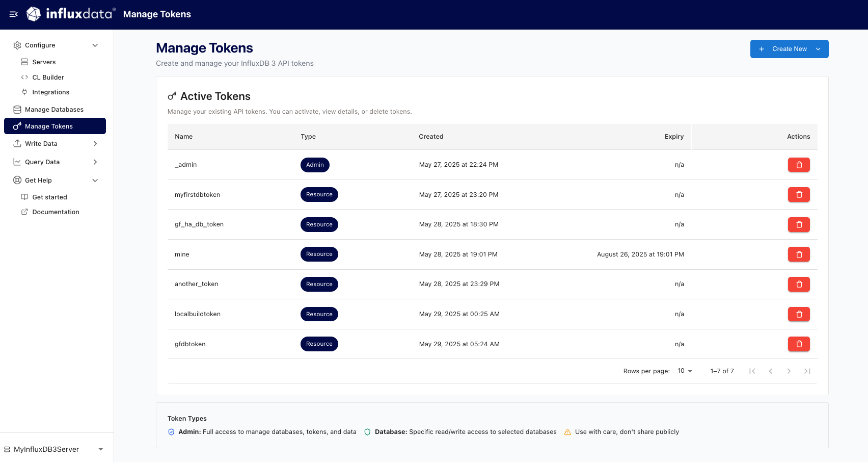Expand the Query Data submenu chevron
Viewport: 868px width, 462px height.
click(x=95, y=162)
